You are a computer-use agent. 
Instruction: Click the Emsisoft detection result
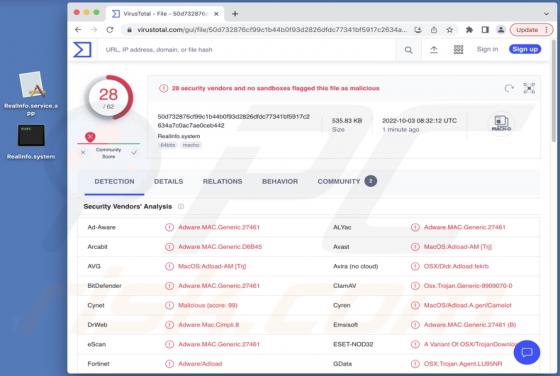tap(470, 325)
